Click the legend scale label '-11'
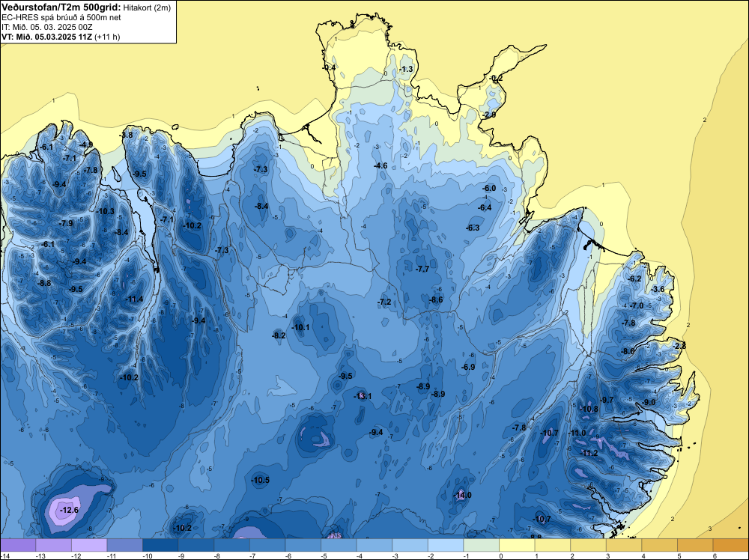The width and height of the screenshot is (749, 560). click(x=112, y=556)
